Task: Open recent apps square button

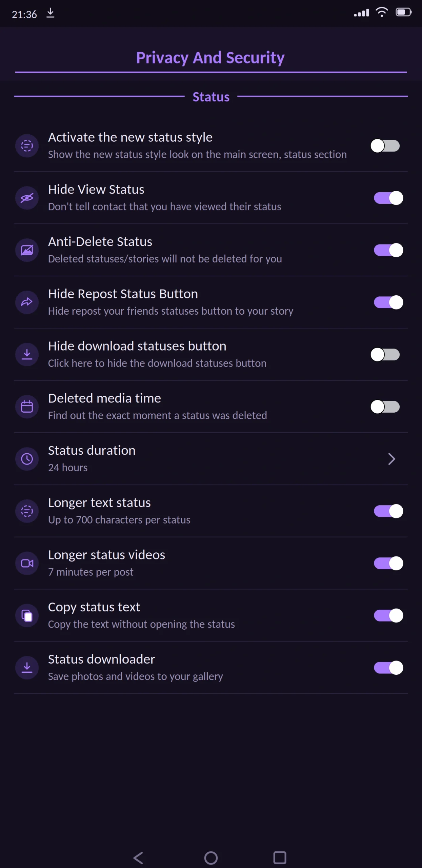Action: pyautogui.click(x=280, y=858)
